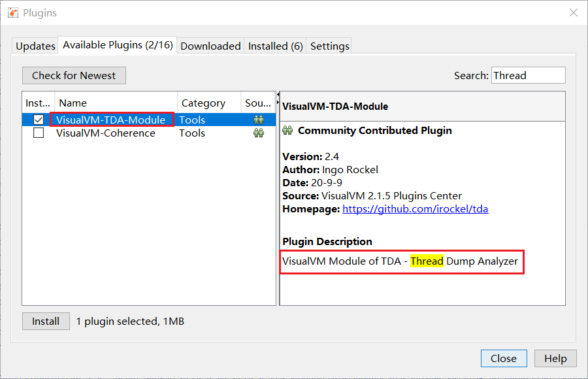Select the Available Plugins (2/16) tab
Viewport: 588px width, 379px height.
[118, 45]
